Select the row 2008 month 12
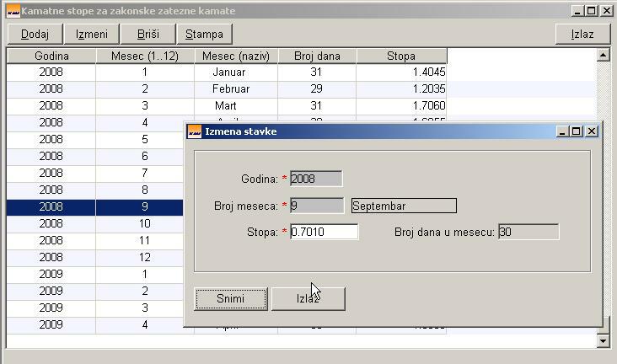Viewport: 617px width, 364px height. coord(95,257)
